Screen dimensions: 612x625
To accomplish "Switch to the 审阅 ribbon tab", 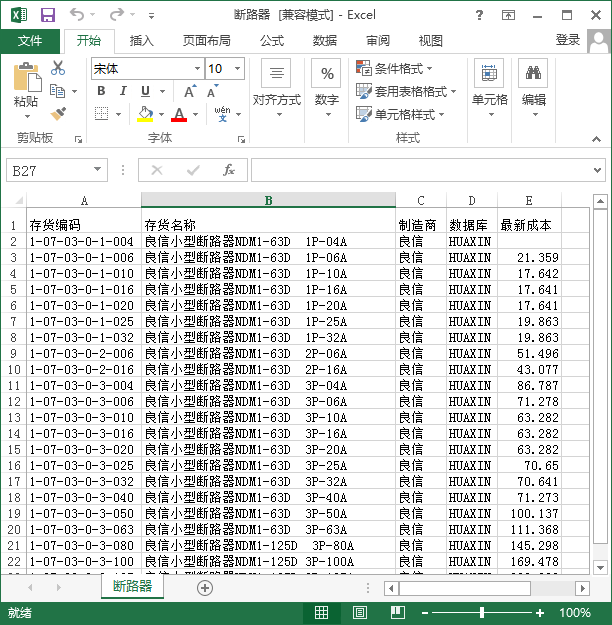I will [x=378, y=41].
